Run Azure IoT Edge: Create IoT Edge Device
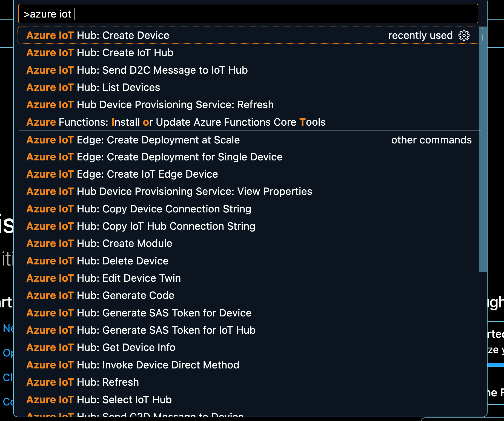 [x=122, y=174]
